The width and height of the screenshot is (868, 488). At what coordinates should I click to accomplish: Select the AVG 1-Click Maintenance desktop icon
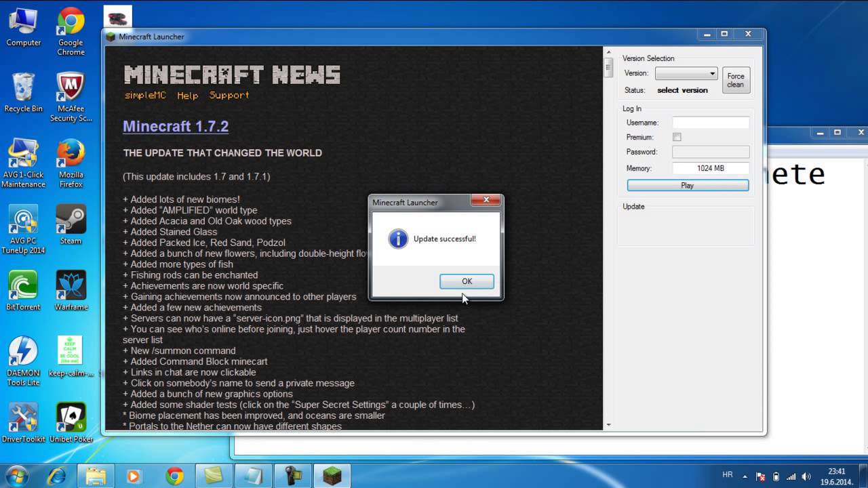pyautogui.click(x=23, y=163)
